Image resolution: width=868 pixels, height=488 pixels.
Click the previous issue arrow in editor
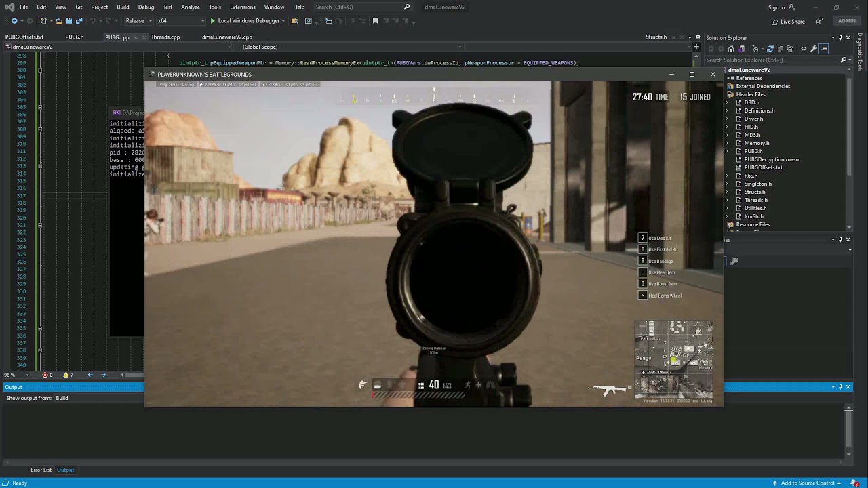[90, 375]
